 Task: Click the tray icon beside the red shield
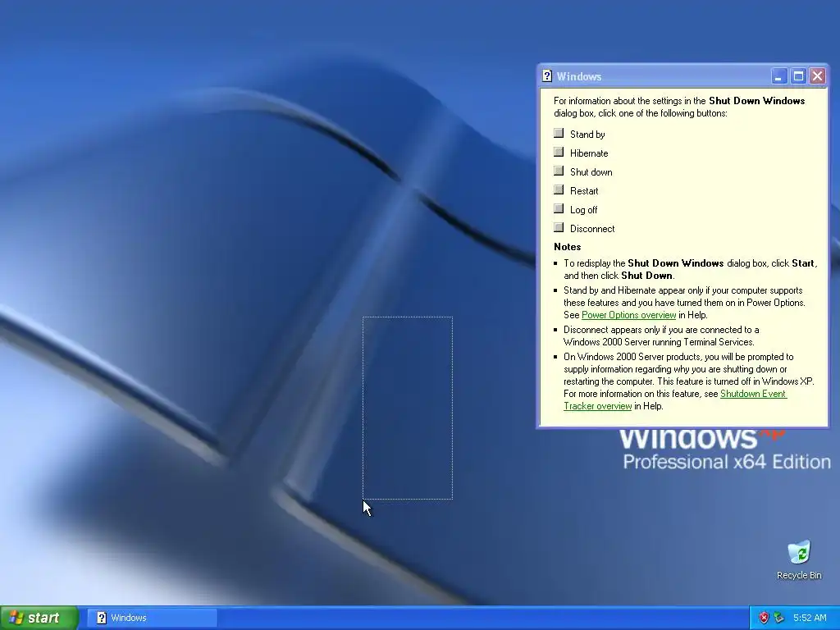[x=779, y=618]
